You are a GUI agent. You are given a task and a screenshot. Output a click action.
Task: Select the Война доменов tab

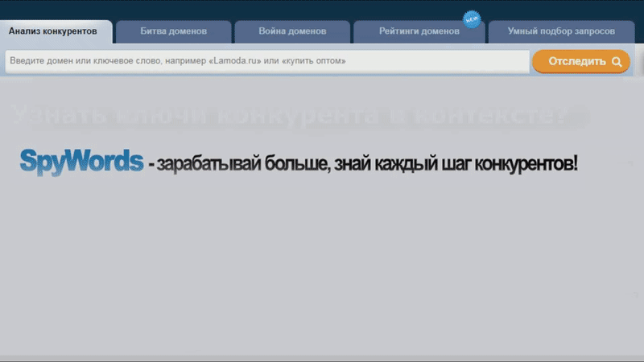tap(292, 31)
